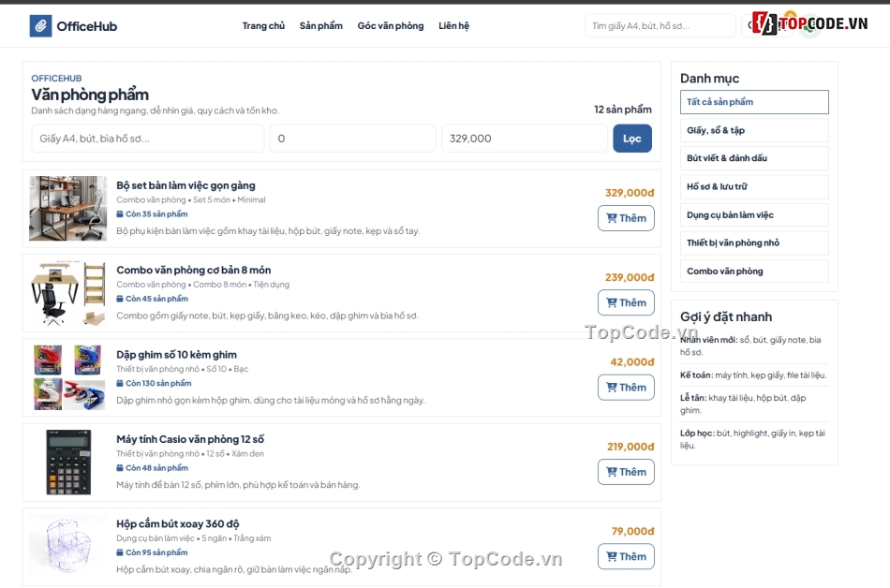Screen dimensions: 890x588
Task: Add Combo văn phòng cơ bản 8 món to cart
Action: tap(626, 302)
